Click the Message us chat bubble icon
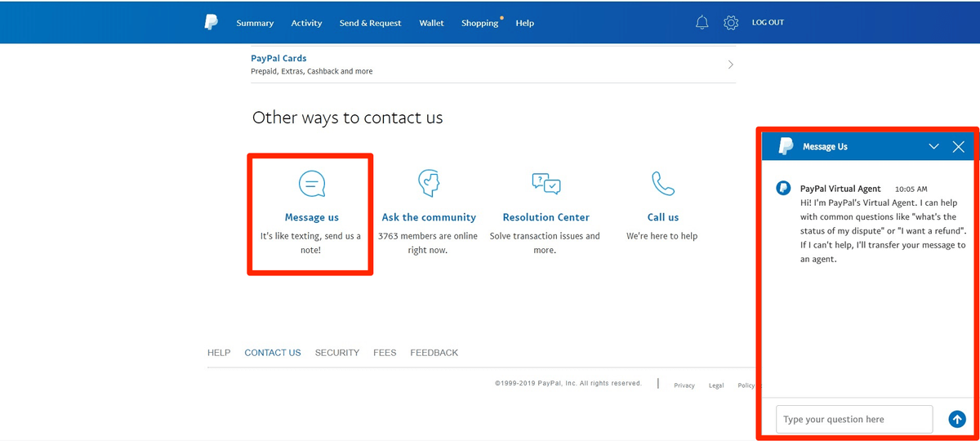 tap(312, 184)
